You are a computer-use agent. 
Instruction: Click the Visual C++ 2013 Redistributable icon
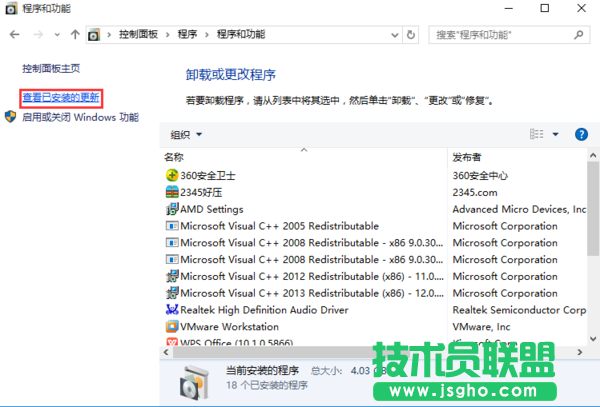pyautogui.click(x=172, y=293)
